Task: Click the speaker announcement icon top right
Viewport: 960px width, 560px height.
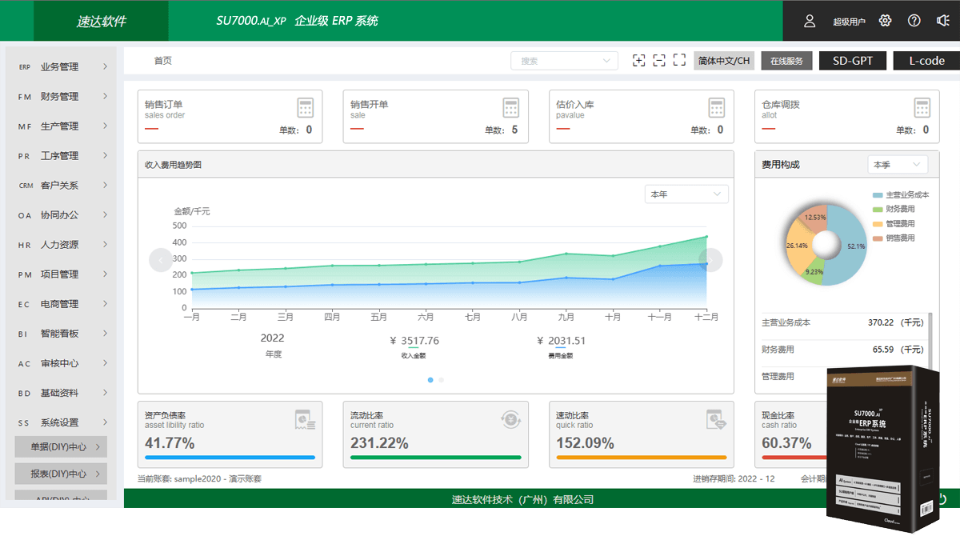Action: point(942,20)
